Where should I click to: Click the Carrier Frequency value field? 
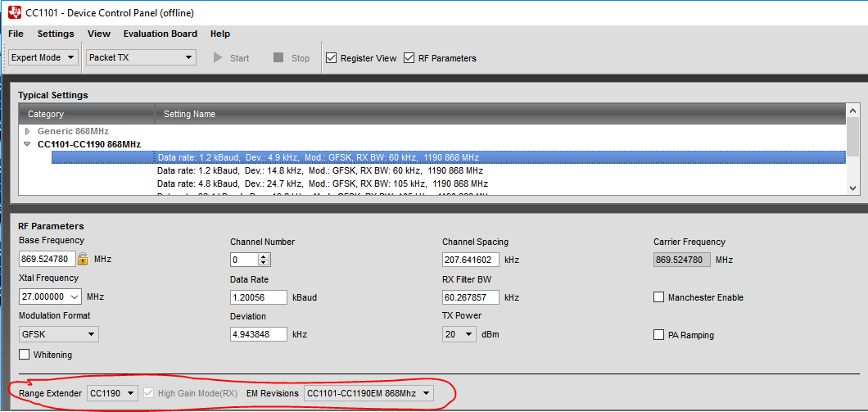tap(682, 260)
